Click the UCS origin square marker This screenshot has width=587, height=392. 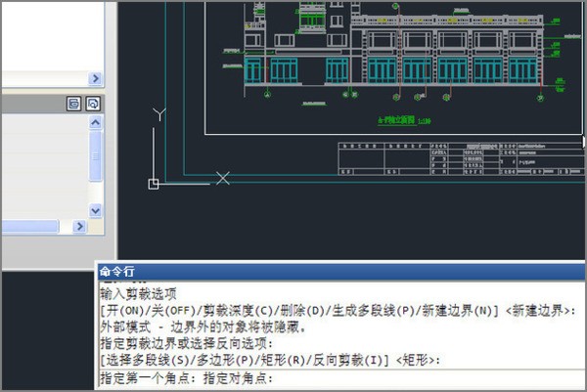click(x=154, y=184)
